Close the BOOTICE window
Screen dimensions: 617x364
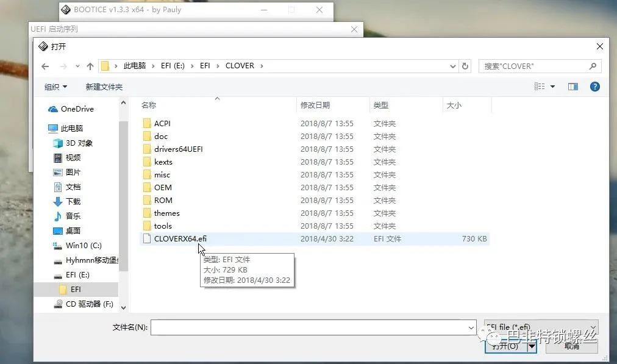(x=319, y=10)
